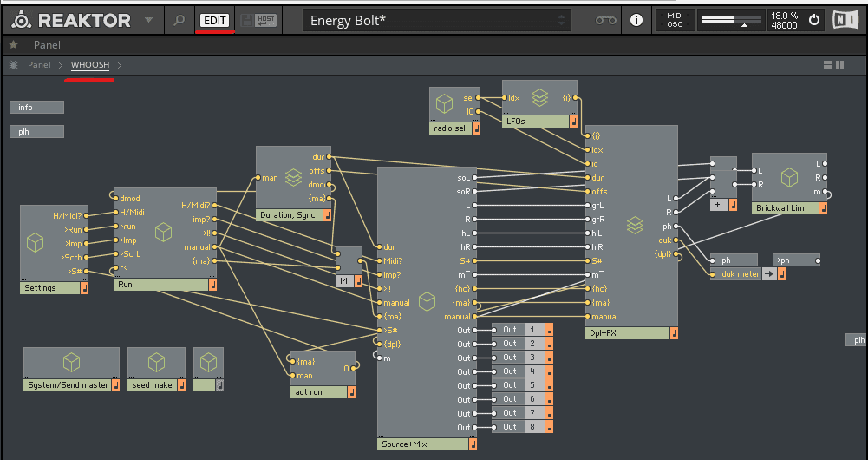Select the Settings module label
This screenshot has width=868, height=460.
[x=50, y=287]
